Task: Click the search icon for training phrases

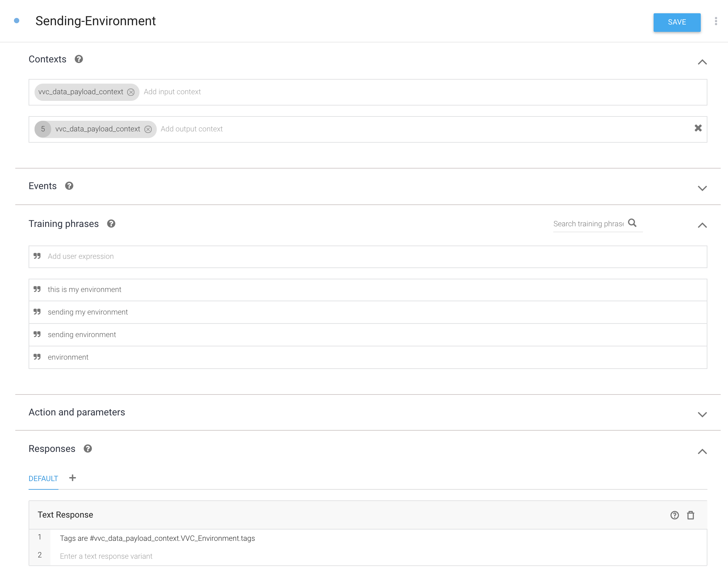Action: (x=633, y=223)
